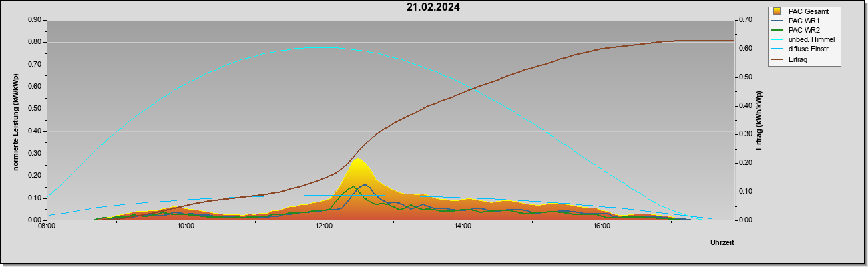
Task: Click the chart title 21.02.2024
Action: tap(433, 8)
